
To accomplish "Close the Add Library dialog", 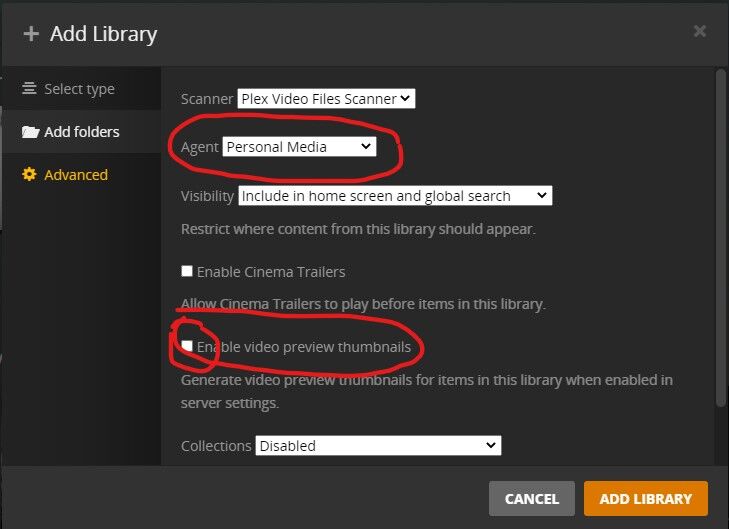I will [700, 31].
